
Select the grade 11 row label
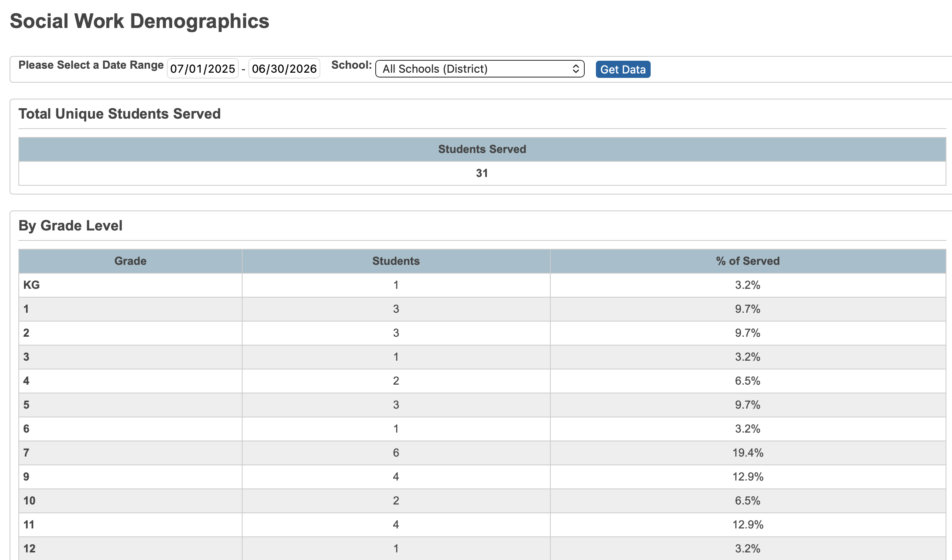click(29, 524)
